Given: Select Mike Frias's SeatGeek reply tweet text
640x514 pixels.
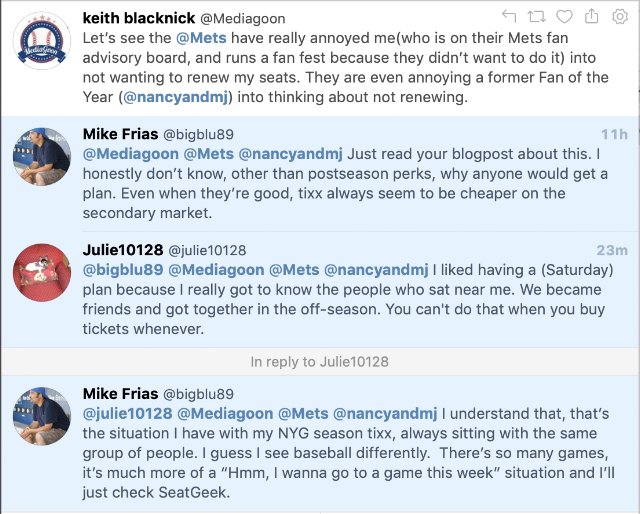Looking at the screenshot, I should [350, 453].
